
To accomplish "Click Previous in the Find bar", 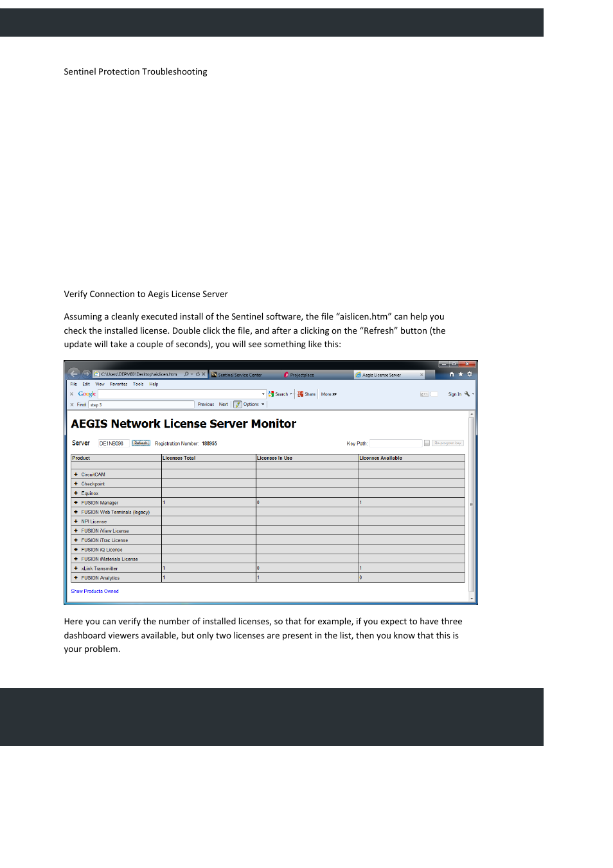I will click(x=206, y=404).
